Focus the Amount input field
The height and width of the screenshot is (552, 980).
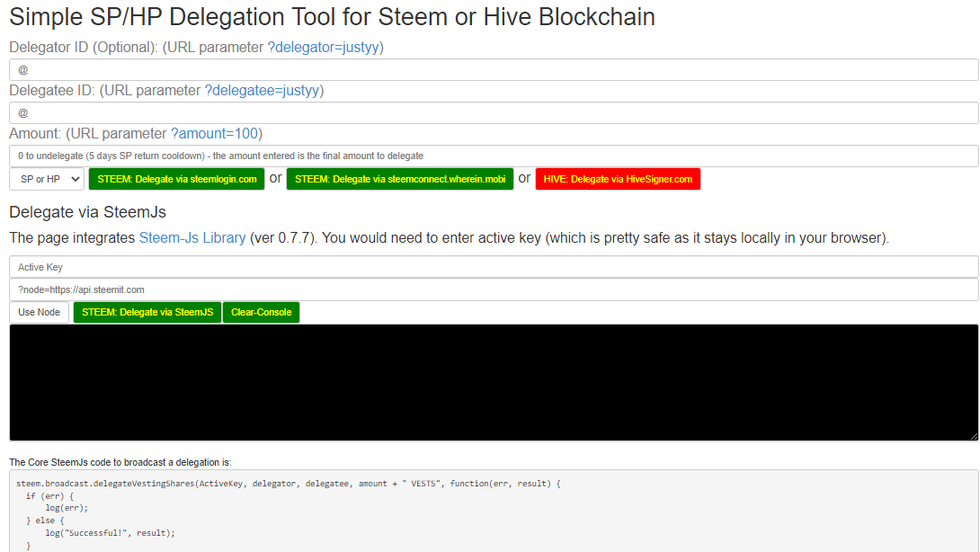click(x=494, y=156)
